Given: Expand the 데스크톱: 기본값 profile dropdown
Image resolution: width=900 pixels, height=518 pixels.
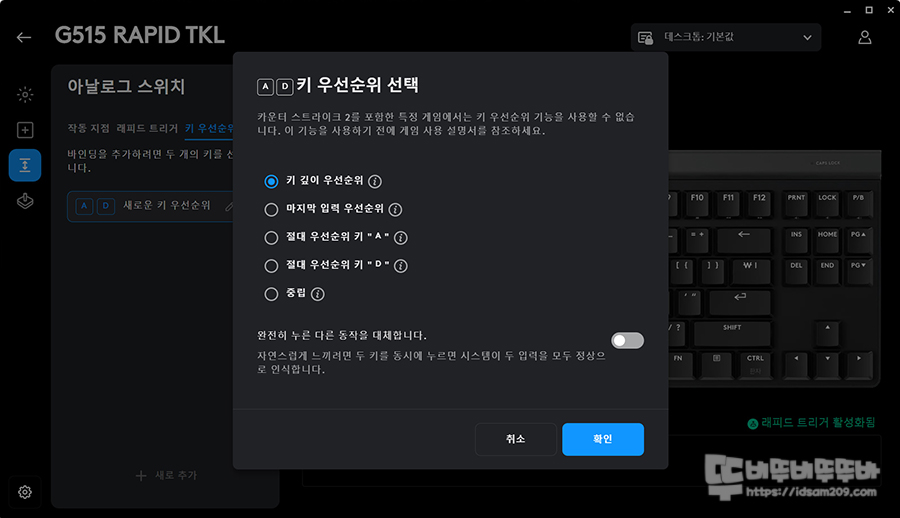Looking at the screenshot, I should click(726, 37).
